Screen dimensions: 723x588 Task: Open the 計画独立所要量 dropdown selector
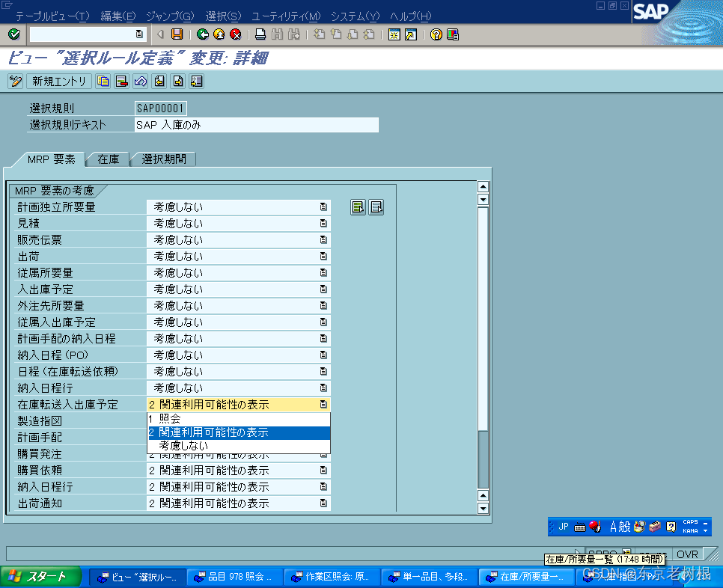coord(323,206)
